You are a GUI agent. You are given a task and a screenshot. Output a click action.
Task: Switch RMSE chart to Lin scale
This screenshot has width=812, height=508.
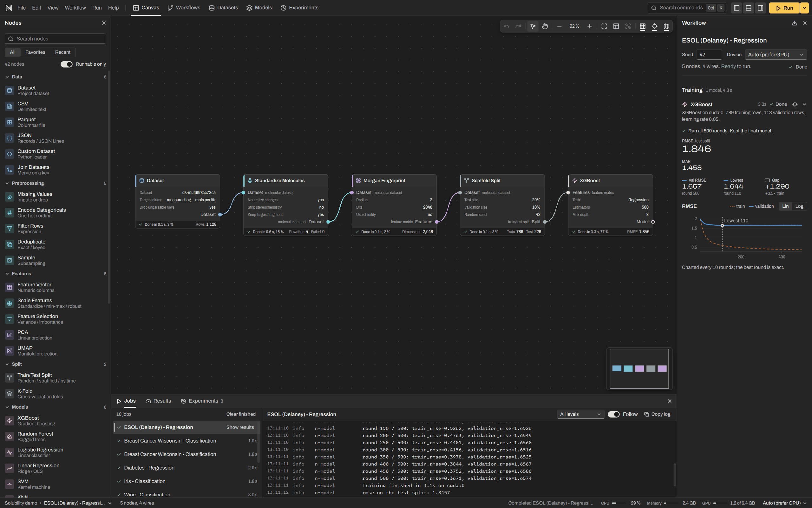(785, 206)
